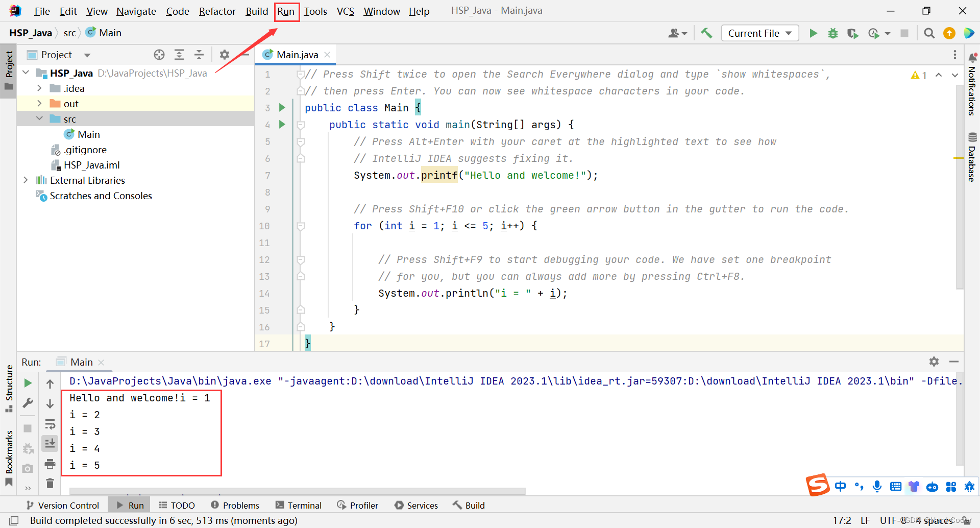Fold the main method at line 4
Screen dimensions: 980x528
click(x=301, y=125)
